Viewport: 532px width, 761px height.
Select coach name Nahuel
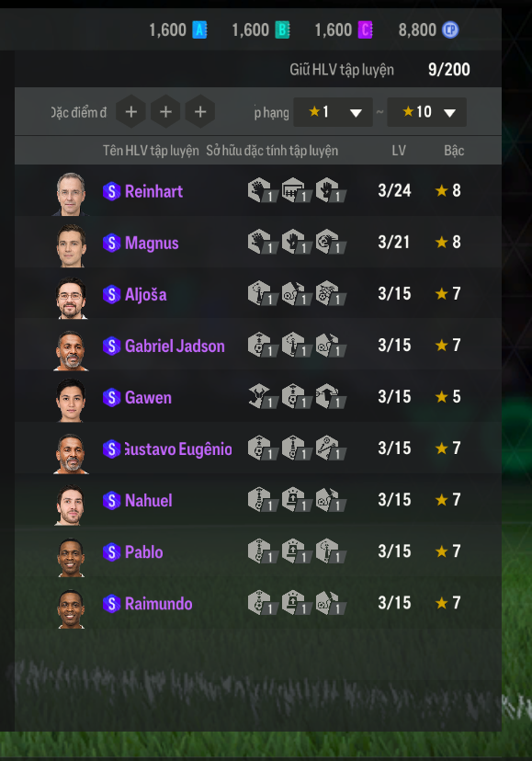point(149,500)
